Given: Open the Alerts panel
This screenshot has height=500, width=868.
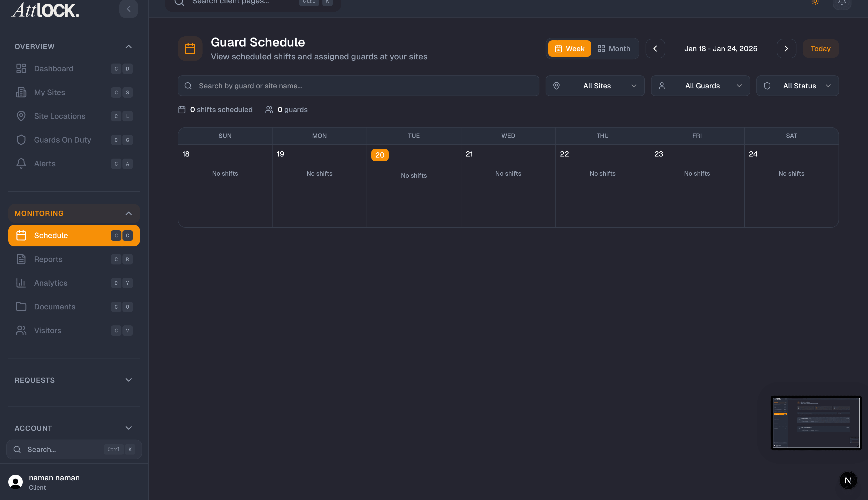Looking at the screenshot, I should (45, 163).
